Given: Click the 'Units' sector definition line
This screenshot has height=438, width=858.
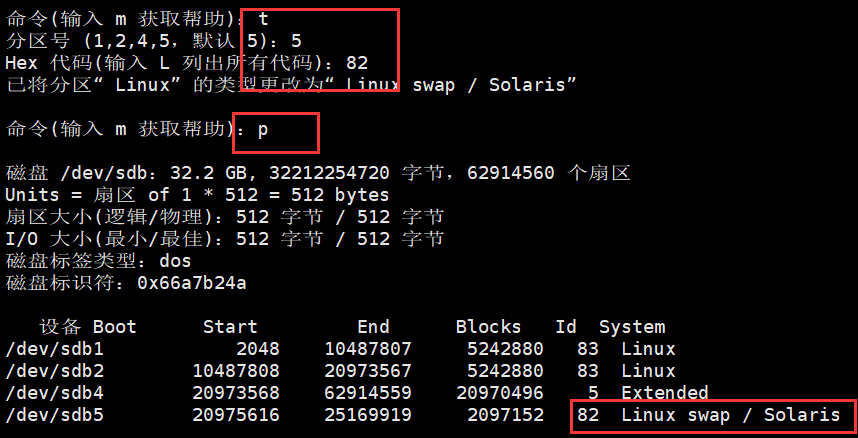Looking at the screenshot, I should 197,195.
